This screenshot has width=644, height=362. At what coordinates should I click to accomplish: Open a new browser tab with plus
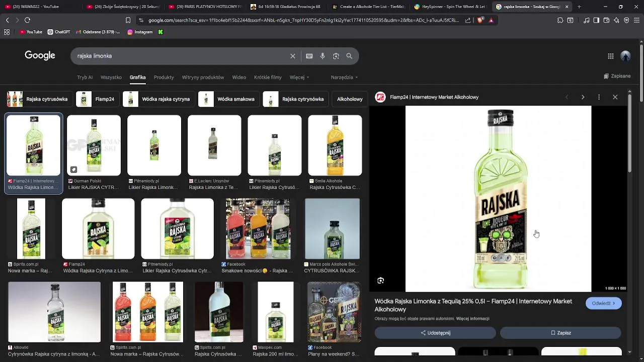pos(579,7)
